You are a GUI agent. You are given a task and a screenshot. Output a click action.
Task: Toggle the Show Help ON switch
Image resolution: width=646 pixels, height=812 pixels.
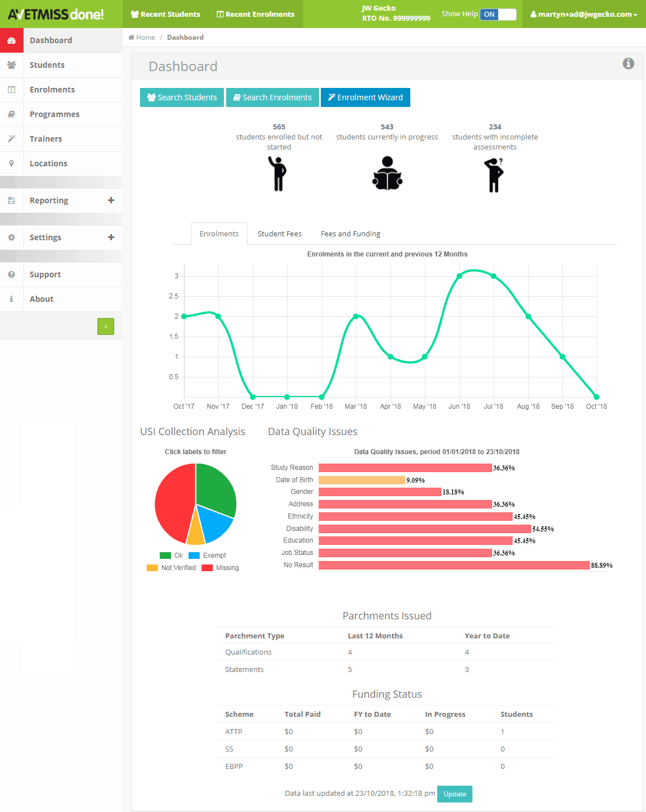pyautogui.click(x=498, y=15)
